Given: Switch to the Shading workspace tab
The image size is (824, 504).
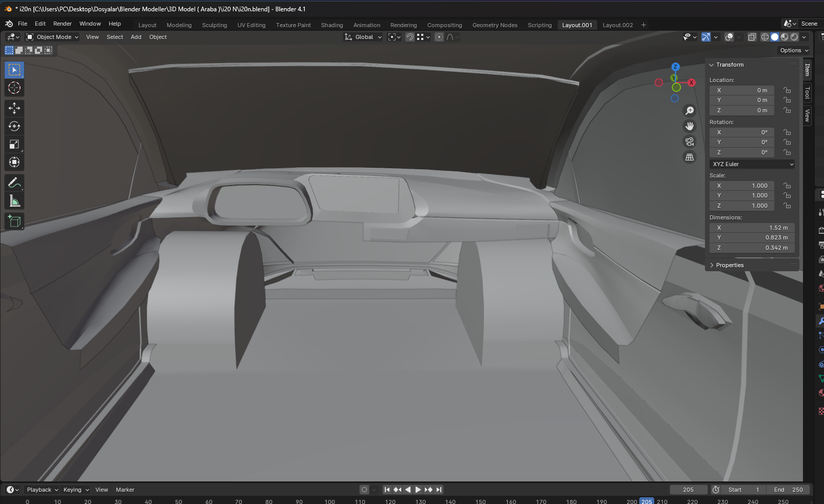Looking at the screenshot, I should tap(332, 25).
